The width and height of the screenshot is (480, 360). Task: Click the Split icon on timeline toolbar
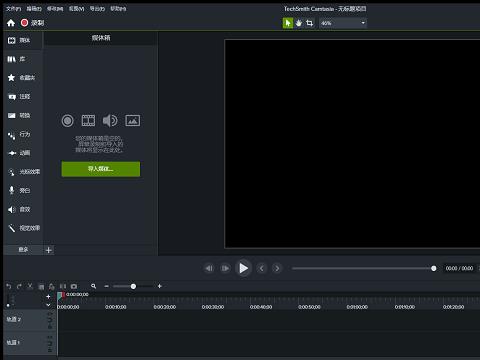click(63, 286)
